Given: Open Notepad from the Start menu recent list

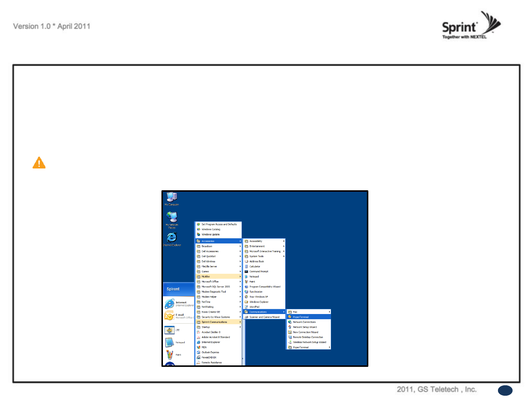Looking at the screenshot, I should click(179, 342).
